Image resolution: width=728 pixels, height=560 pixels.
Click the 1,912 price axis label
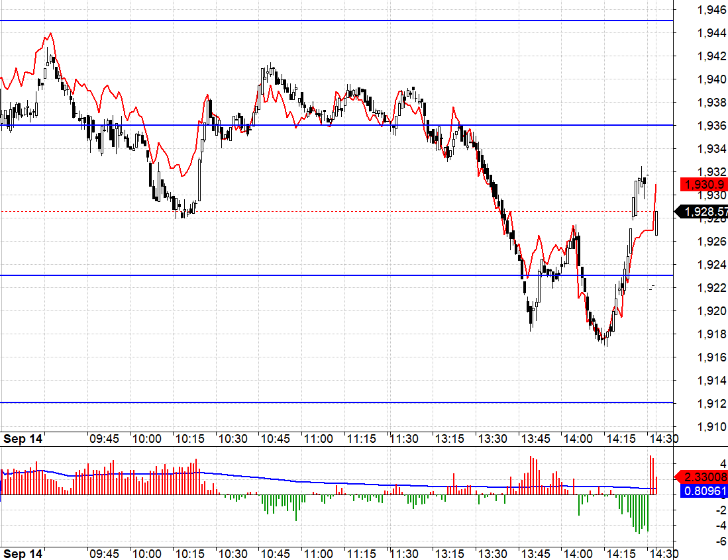(711, 404)
